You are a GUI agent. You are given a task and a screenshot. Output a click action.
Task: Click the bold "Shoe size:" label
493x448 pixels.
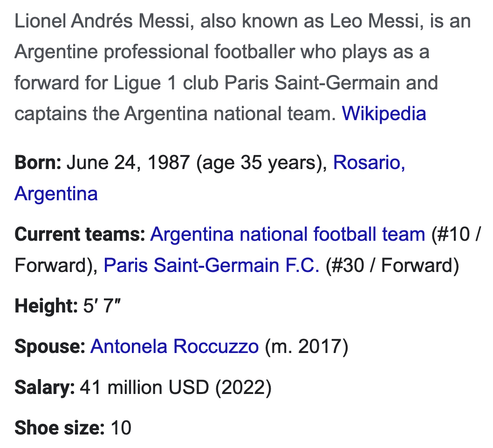60,428
